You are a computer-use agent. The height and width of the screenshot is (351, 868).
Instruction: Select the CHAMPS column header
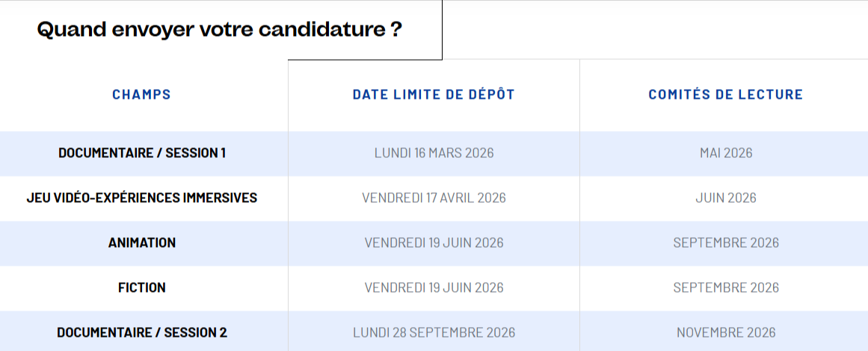[x=141, y=94]
